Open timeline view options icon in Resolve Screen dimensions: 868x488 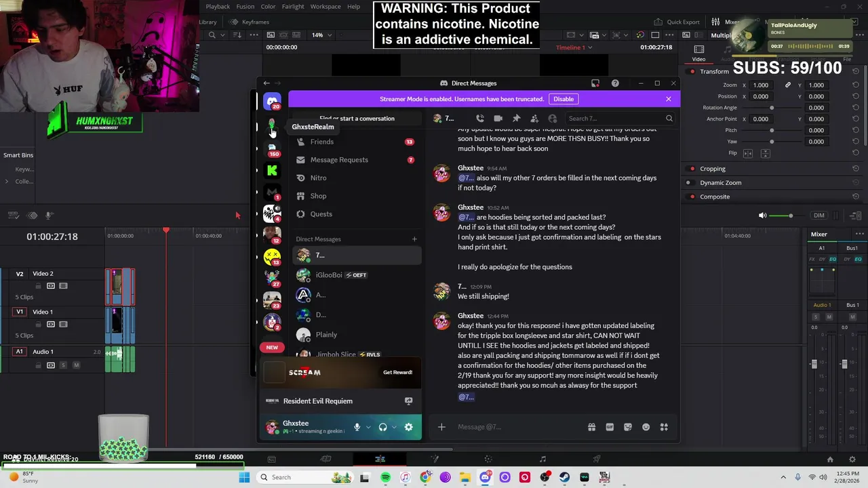(13, 216)
